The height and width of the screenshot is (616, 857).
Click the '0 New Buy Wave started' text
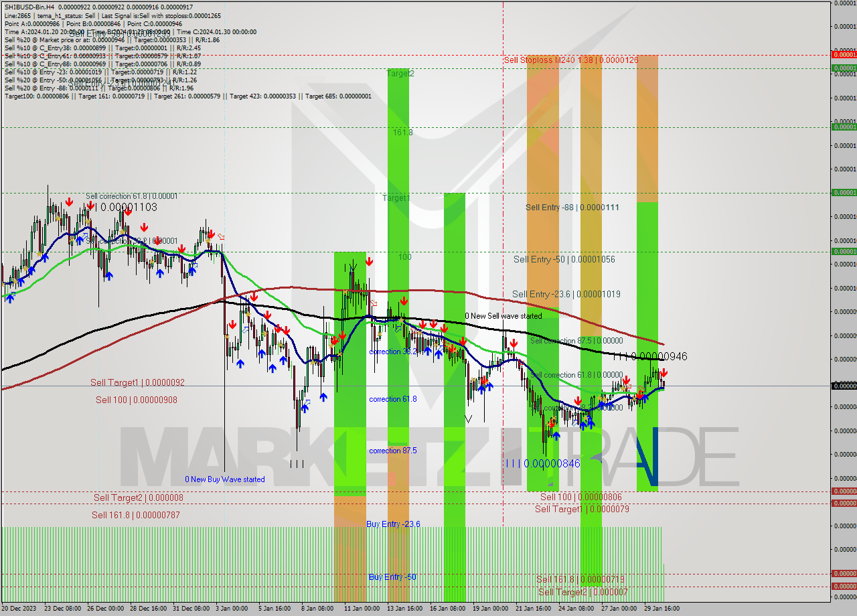pos(225,479)
